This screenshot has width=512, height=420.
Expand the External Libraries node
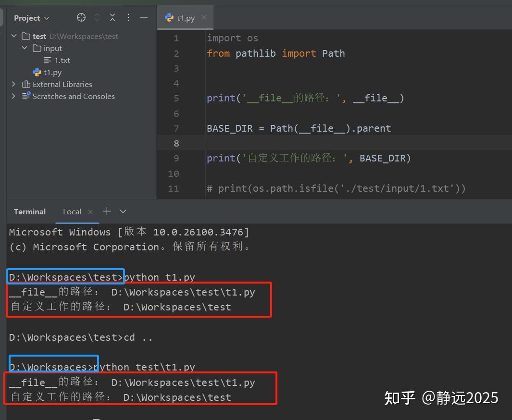tap(13, 84)
